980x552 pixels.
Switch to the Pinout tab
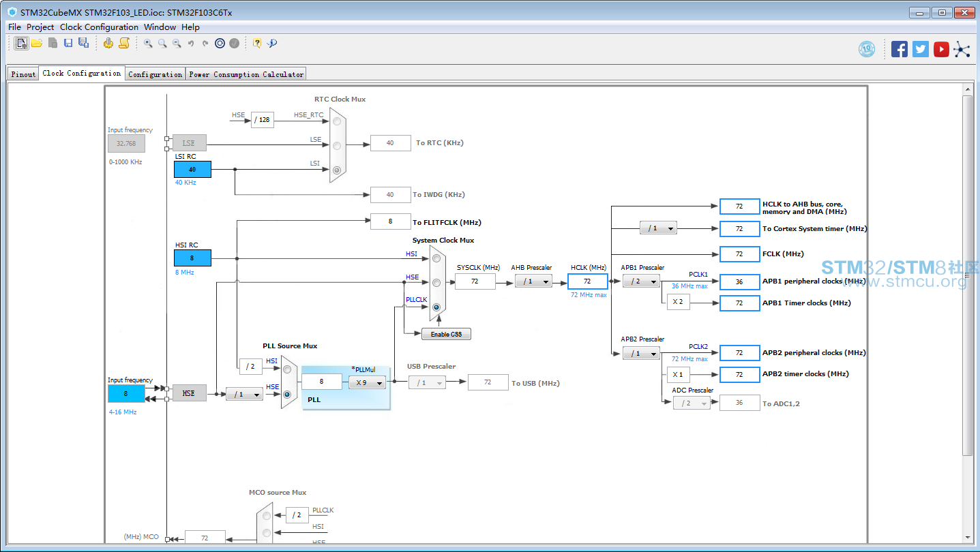[x=23, y=74]
